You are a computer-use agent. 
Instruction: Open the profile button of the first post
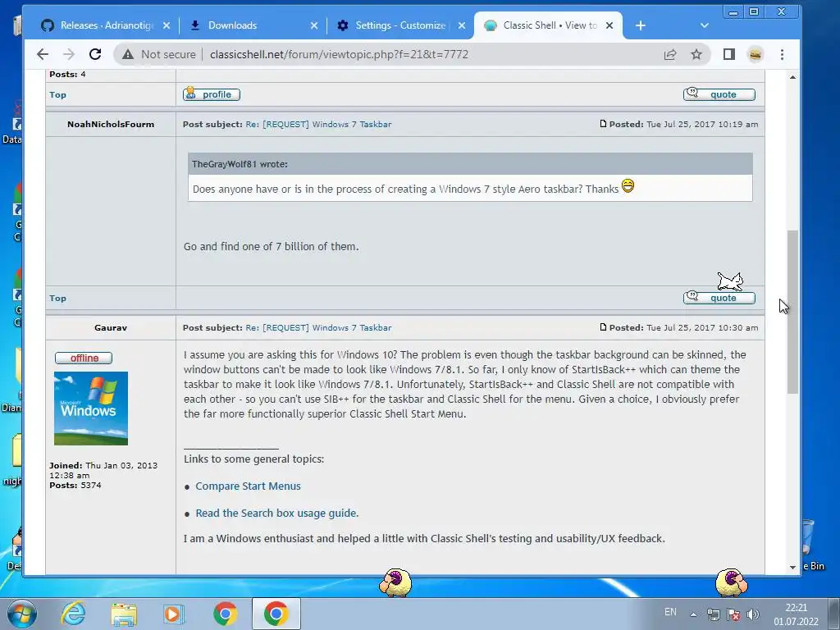[x=211, y=94]
